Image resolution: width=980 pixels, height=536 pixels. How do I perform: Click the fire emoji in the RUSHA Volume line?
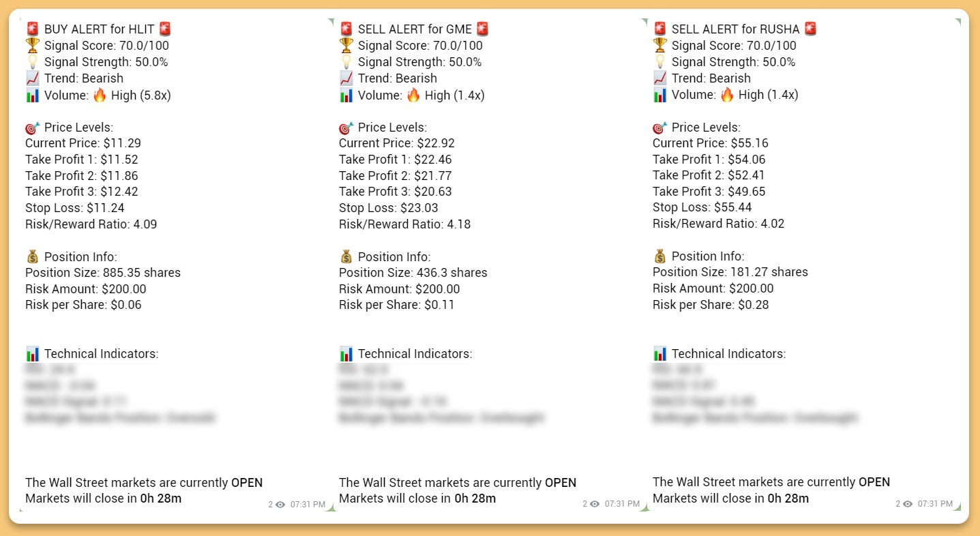click(x=727, y=95)
